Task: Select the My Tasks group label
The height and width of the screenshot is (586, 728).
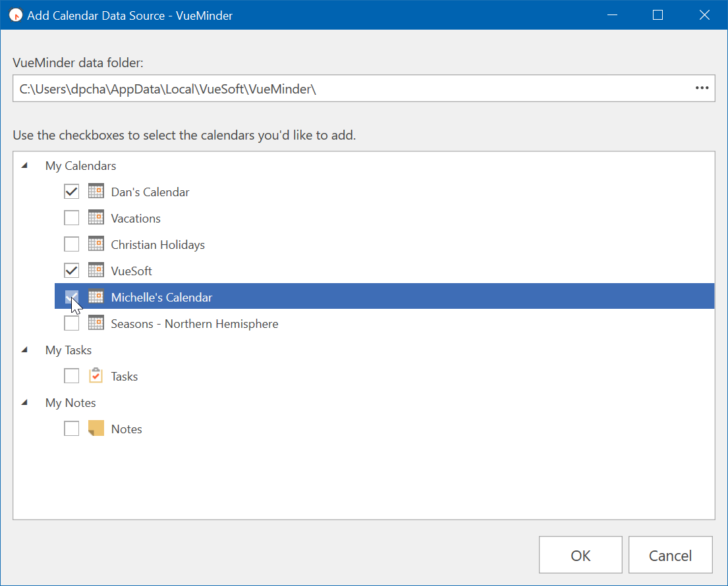Action: [69, 350]
